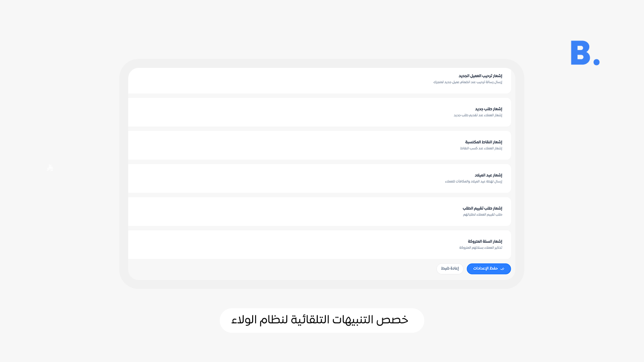The image size is (644, 362).
Task: Click the gray footer bar left of Reset button
Action: coord(283,269)
